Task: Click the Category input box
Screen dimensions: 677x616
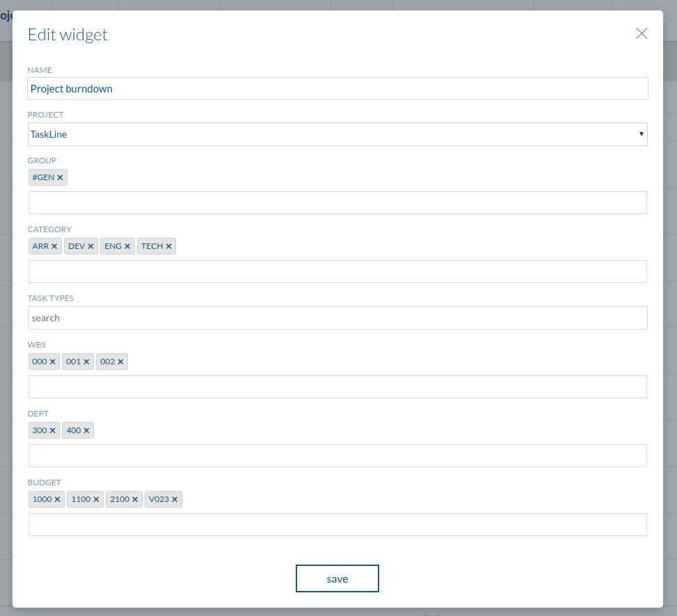Action: pos(337,272)
